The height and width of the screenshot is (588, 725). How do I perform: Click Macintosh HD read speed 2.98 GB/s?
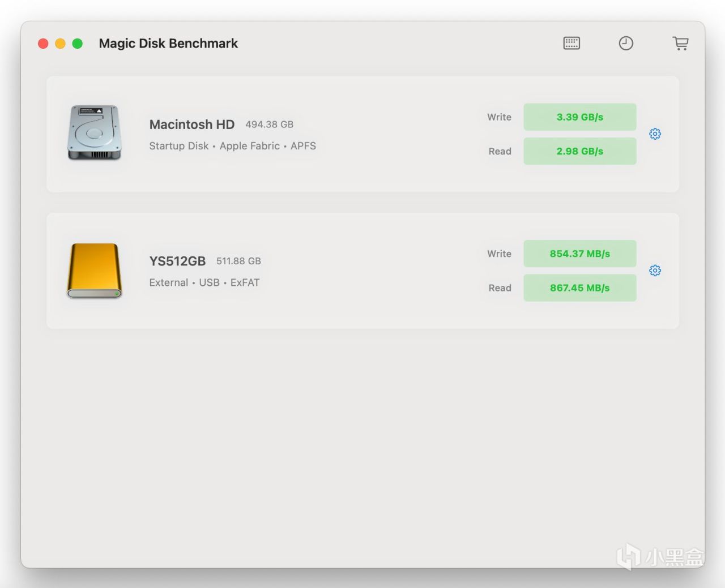tap(580, 151)
